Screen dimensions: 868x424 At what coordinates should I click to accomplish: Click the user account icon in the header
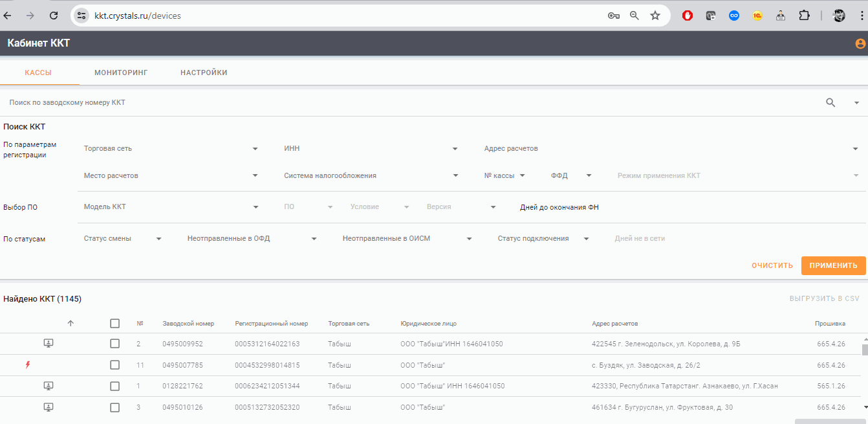(860, 44)
